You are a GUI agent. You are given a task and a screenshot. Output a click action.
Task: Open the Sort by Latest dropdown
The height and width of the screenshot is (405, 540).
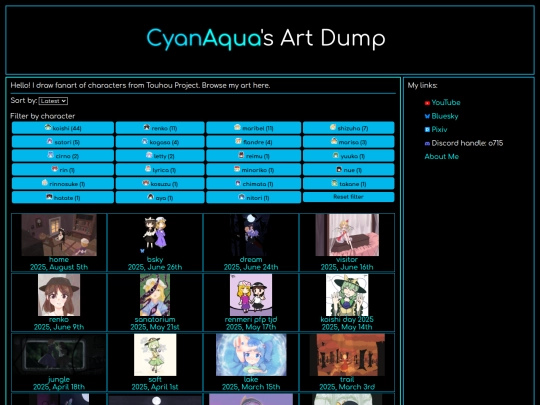pyautogui.click(x=53, y=101)
